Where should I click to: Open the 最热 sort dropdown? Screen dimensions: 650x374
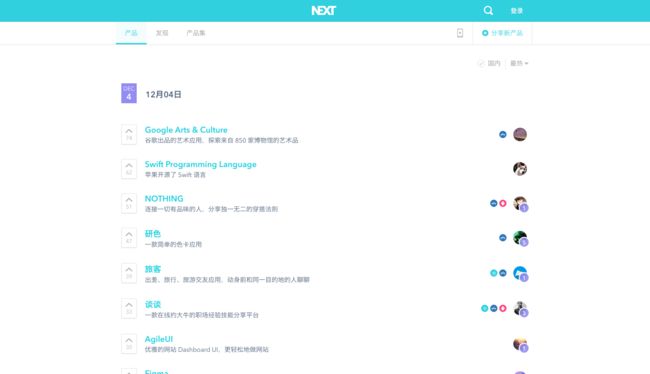point(519,63)
